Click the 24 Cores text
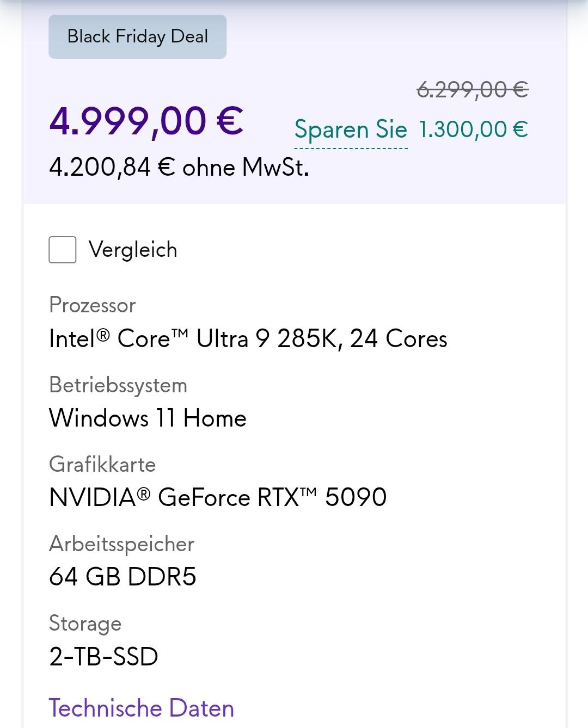This screenshot has height=728, width=588. click(x=399, y=339)
